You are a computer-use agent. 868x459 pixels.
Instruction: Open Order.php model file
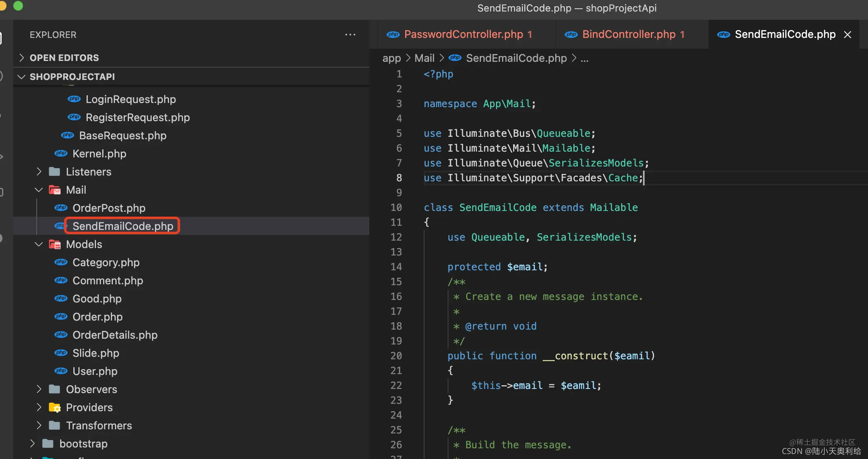tap(97, 317)
